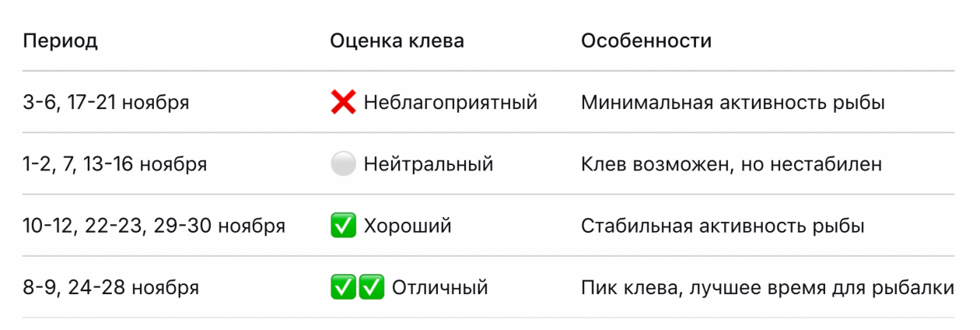Select the text Стабильная активность рыбы
Image resolution: width=980 pixels, height=330 pixels.
[x=723, y=226]
